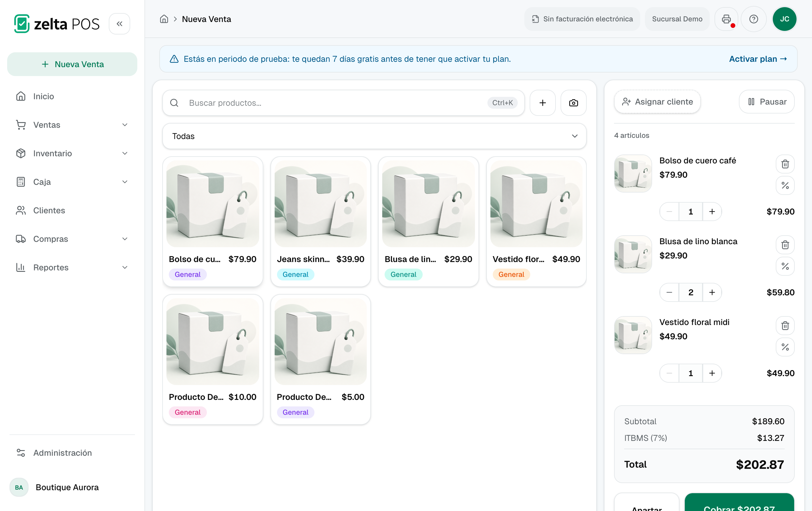Add new product with the plus icon
Viewport: 812px width, 511px height.
(x=542, y=103)
